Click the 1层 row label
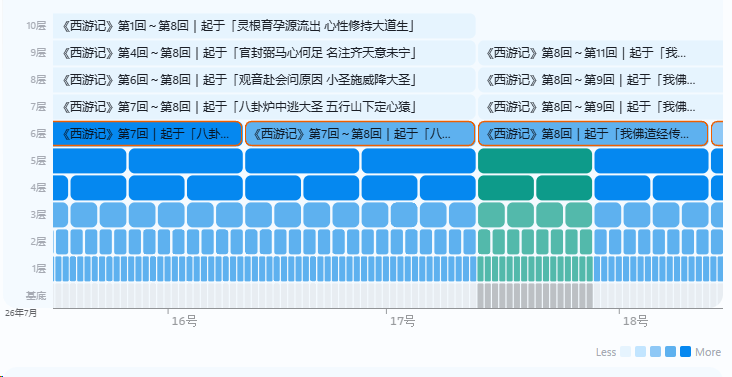The height and width of the screenshot is (377, 732). 39,269
